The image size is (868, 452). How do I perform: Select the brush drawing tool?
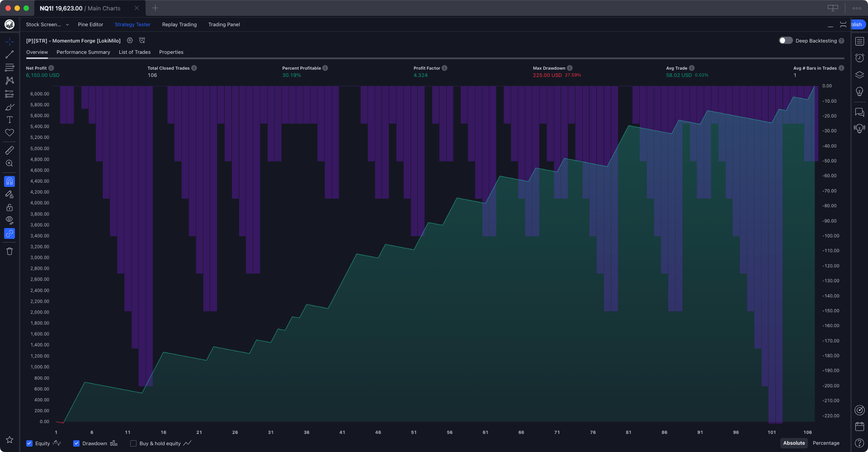click(9, 107)
